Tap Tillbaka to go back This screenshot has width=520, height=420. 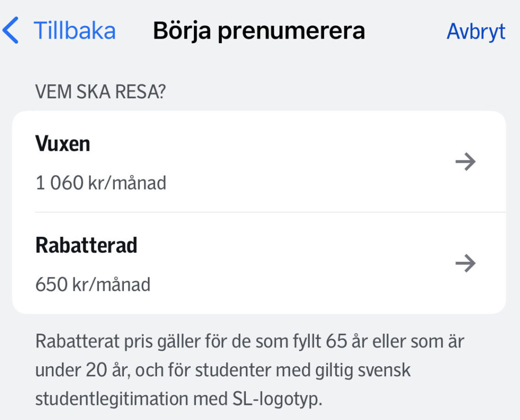click(x=74, y=30)
